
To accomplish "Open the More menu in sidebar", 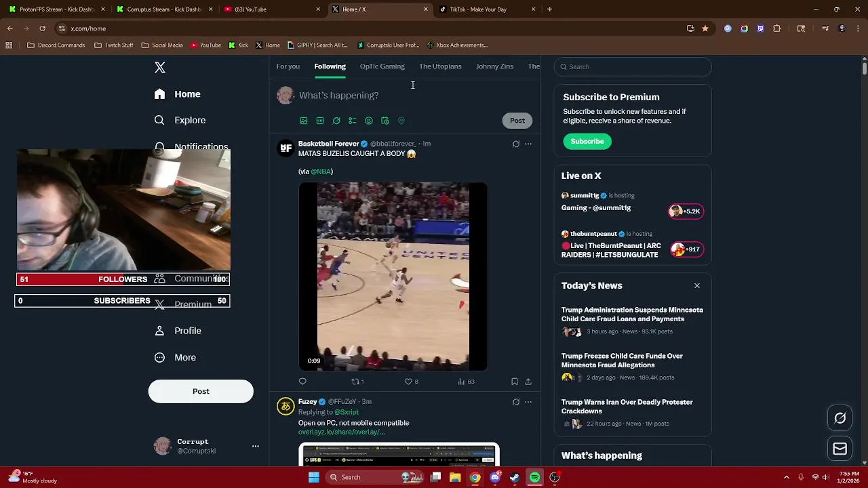I will click(x=175, y=357).
